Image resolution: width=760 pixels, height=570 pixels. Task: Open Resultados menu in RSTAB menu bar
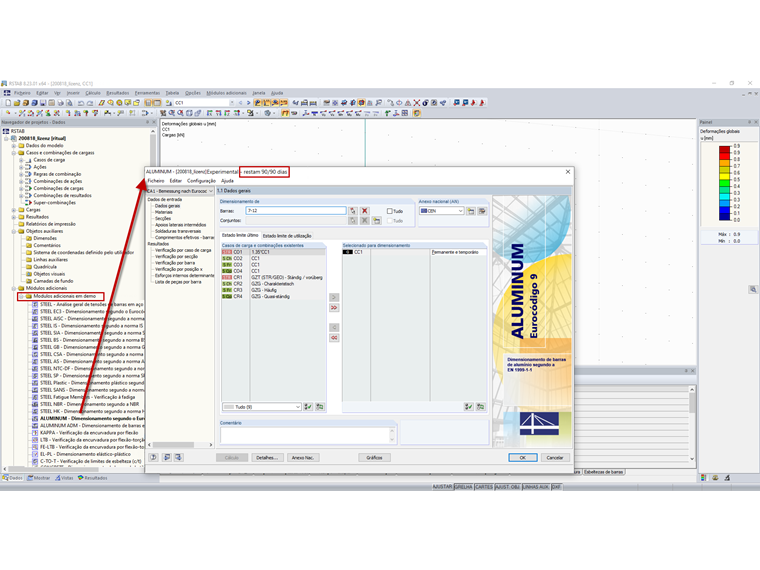(118, 93)
